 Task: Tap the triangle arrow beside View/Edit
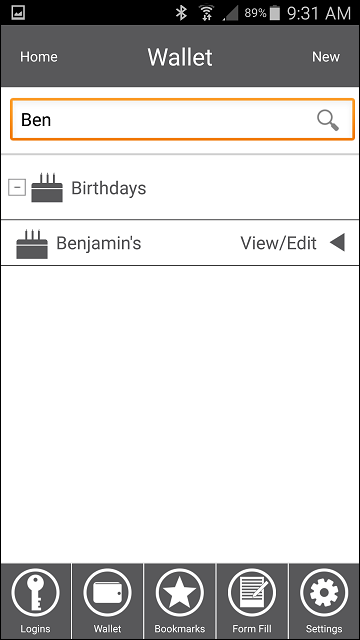[x=338, y=243]
